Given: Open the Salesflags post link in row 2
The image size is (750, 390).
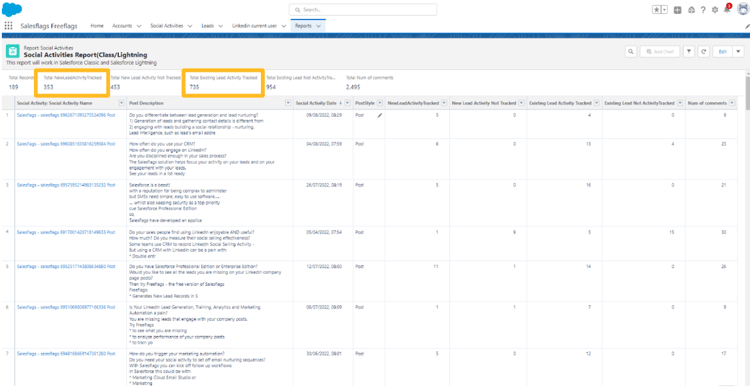Looking at the screenshot, I should (x=66, y=144).
